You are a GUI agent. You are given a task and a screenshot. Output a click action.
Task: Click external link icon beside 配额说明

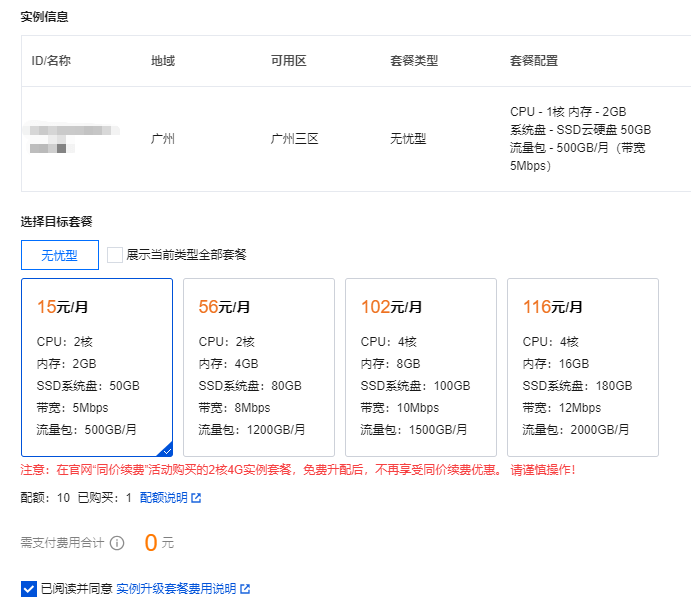[x=196, y=498]
